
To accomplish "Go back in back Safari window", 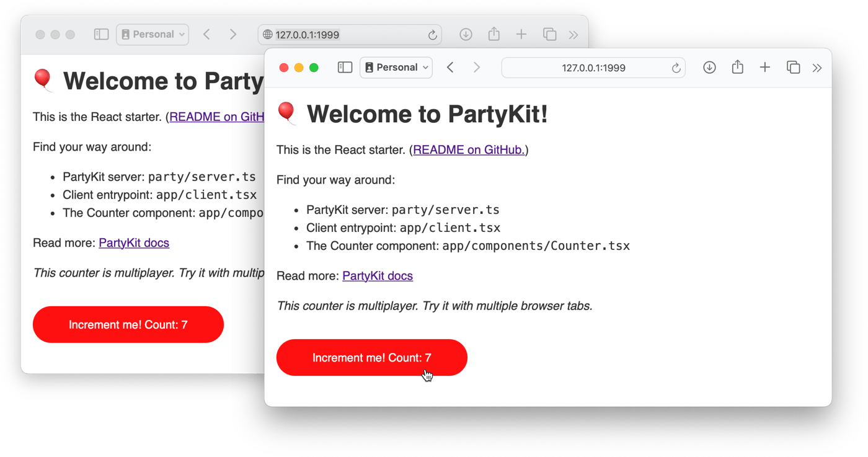I will tap(207, 35).
